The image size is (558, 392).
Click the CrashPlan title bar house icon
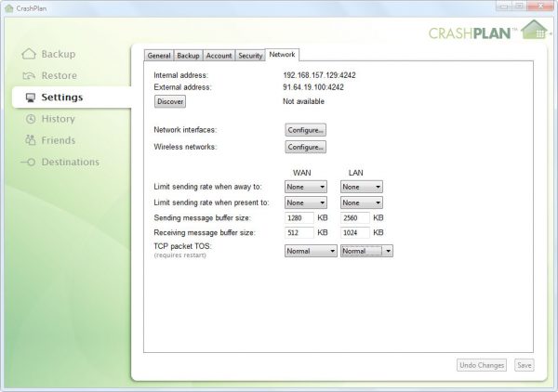(9, 7)
